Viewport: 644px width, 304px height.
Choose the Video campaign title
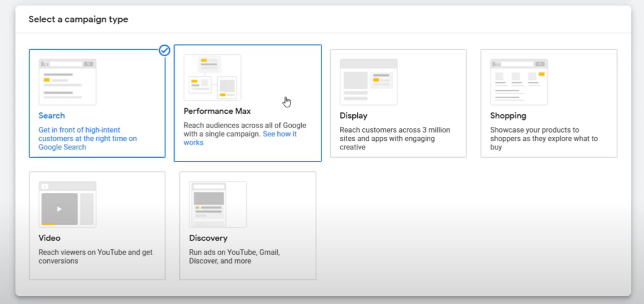pos(49,238)
